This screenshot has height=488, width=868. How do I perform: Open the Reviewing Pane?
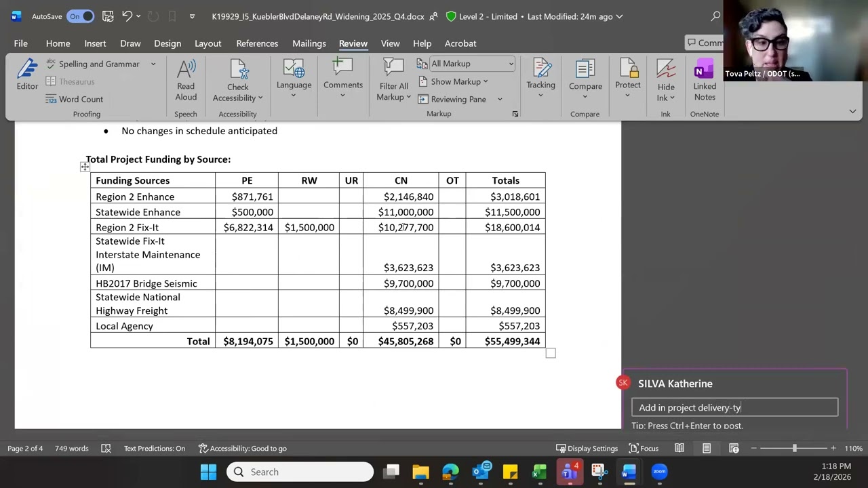452,99
